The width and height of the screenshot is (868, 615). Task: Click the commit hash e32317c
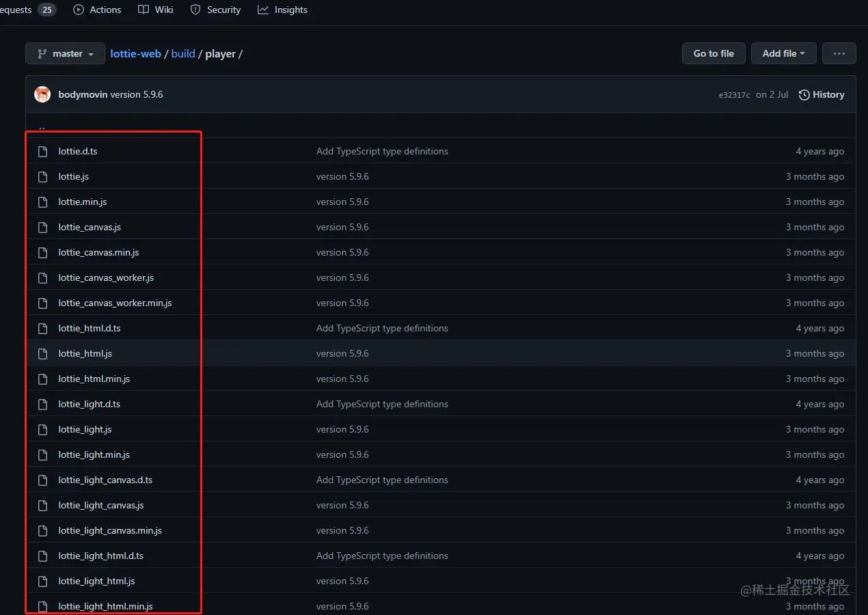(734, 95)
